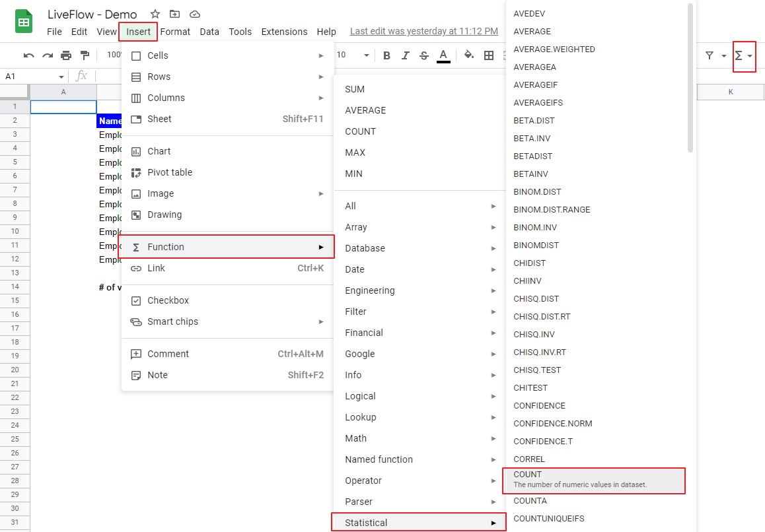
Task: Toggle italic formatting
Action: 405,55
